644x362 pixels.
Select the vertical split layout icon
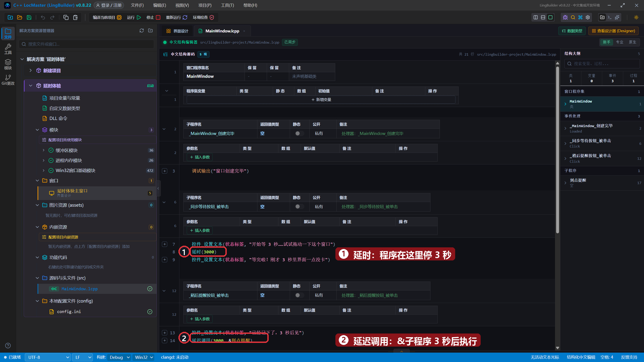click(x=536, y=17)
